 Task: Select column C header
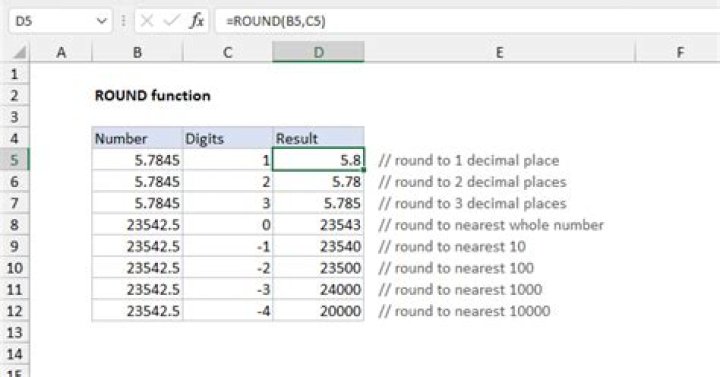click(x=227, y=52)
